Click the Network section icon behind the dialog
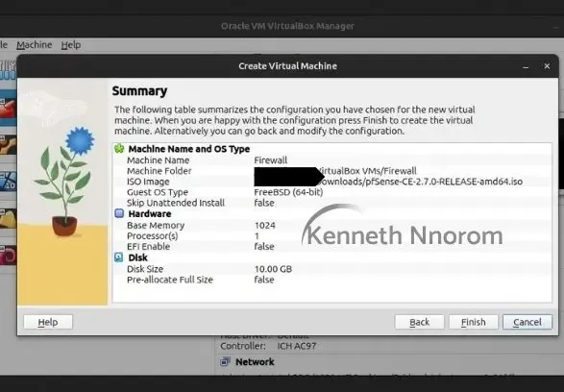This screenshot has width=564, height=392. pyautogui.click(x=225, y=361)
